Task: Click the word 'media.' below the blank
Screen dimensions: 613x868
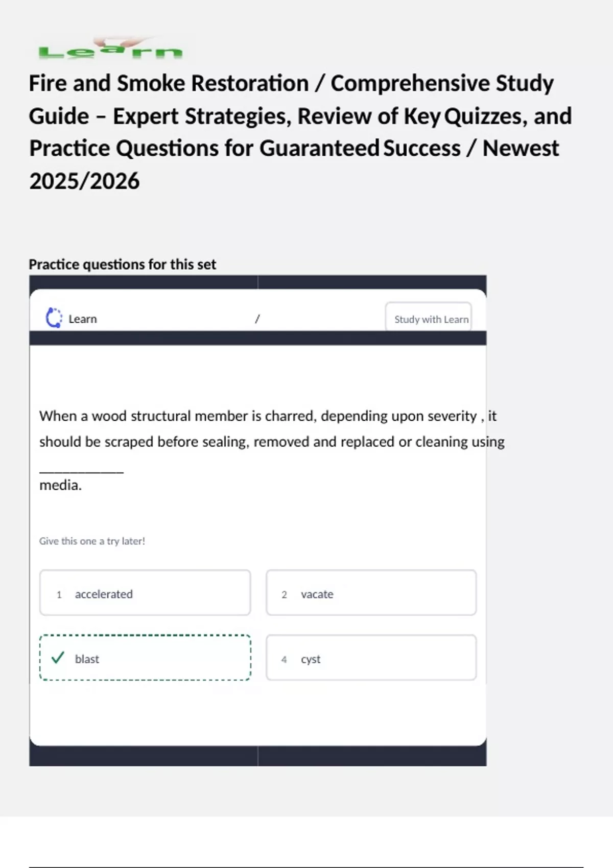Action: point(60,485)
